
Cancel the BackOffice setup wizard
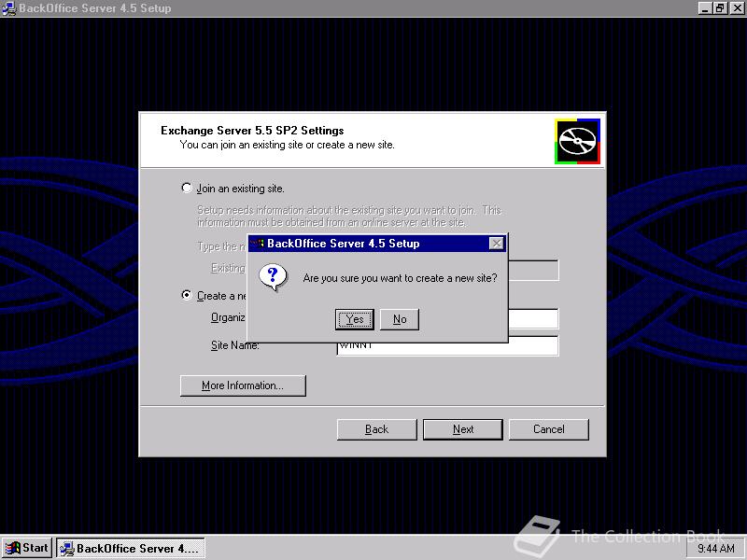click(549, 429)
